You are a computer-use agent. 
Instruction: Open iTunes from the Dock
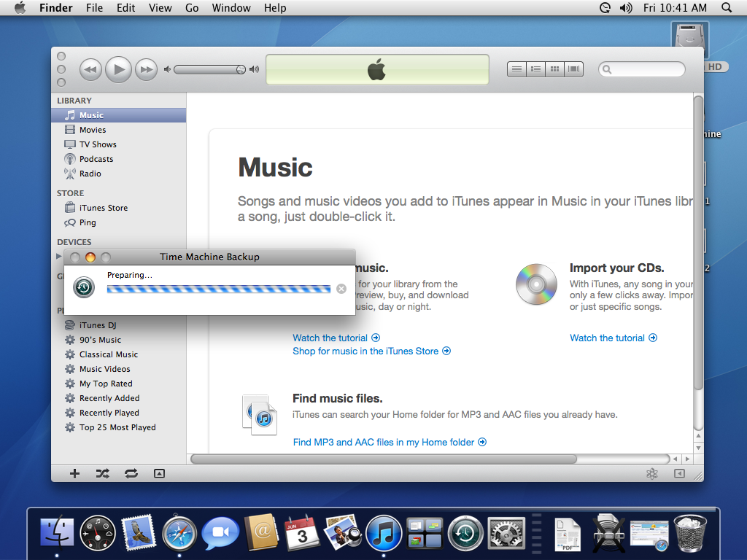click(x=384, y=533)
